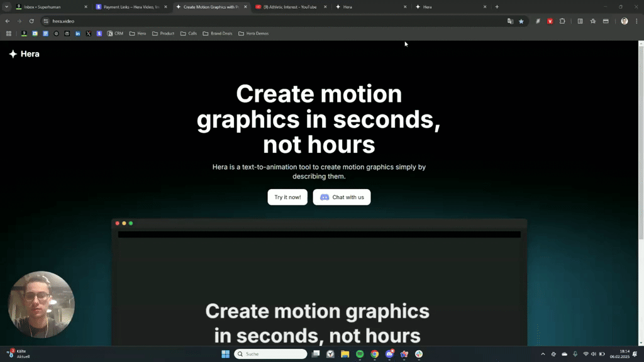Click the Try it now! button
The height and width of the screenshot is (362, 644).
pos(287,197)
